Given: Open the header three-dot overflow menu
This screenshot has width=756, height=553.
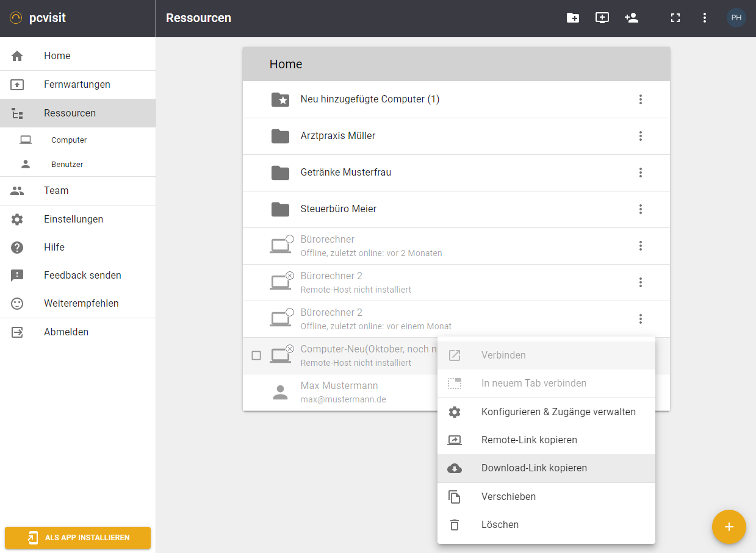Looking at the screenshot, I should click(705, 18).
